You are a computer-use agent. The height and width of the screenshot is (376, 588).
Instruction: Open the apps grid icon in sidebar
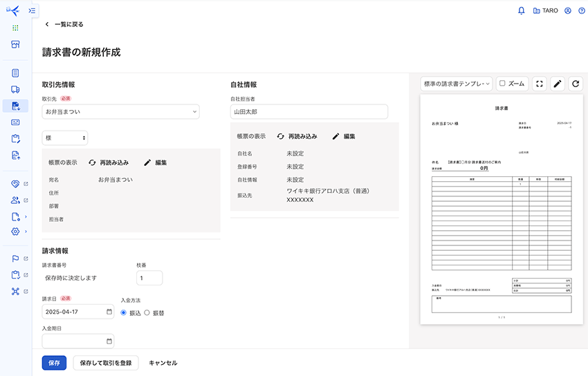click(15, 28)
